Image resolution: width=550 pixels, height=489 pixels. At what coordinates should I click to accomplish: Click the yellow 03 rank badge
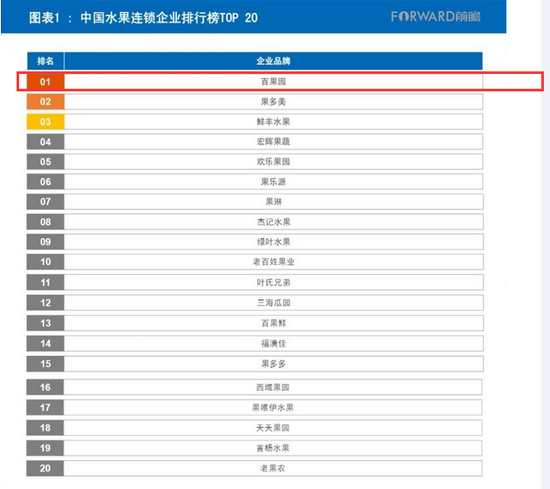(46, 122)
